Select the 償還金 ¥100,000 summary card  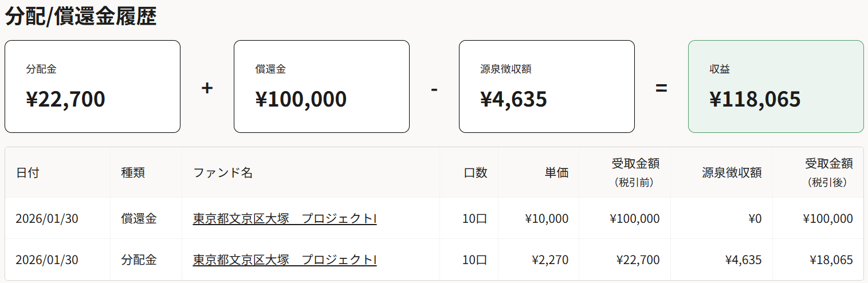pos(321,87)
